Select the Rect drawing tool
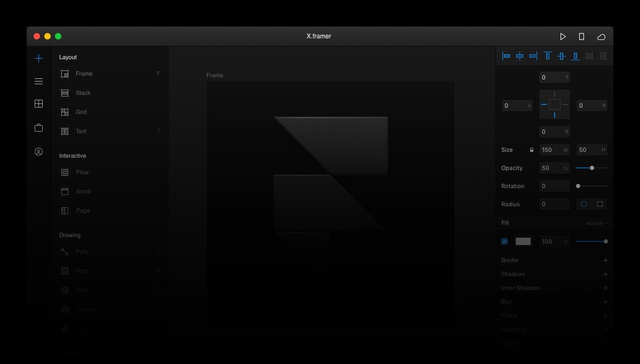The height and width of the screenshot is (364, 640). click(x=110, y=271)
